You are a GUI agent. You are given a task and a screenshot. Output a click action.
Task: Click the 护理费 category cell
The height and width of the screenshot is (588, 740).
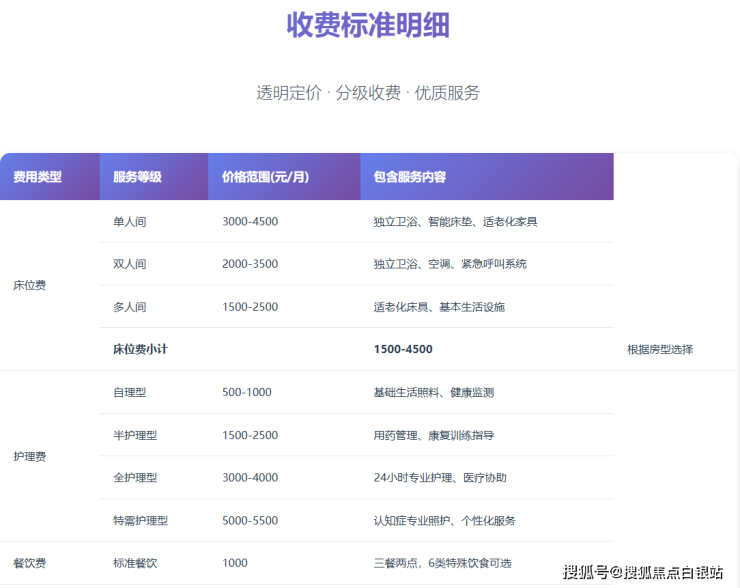click(30, 456)
